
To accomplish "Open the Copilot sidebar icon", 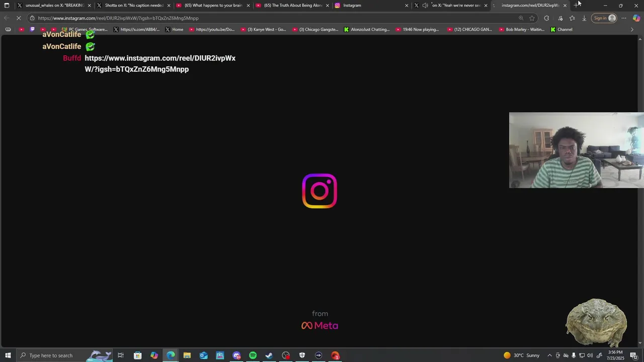I will pos(636,18).
